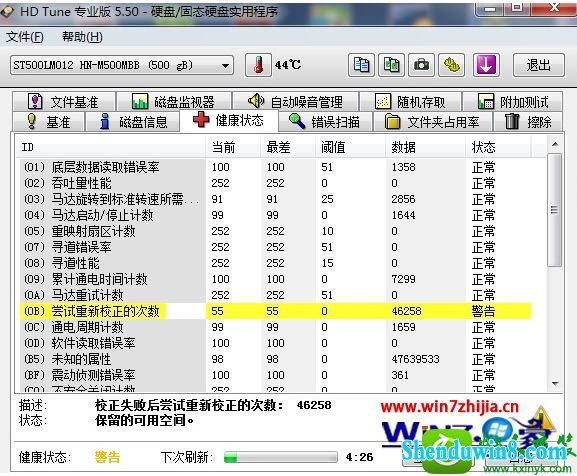
Task: Open options via the yellow wrench icon
Action: coord(452,65)
